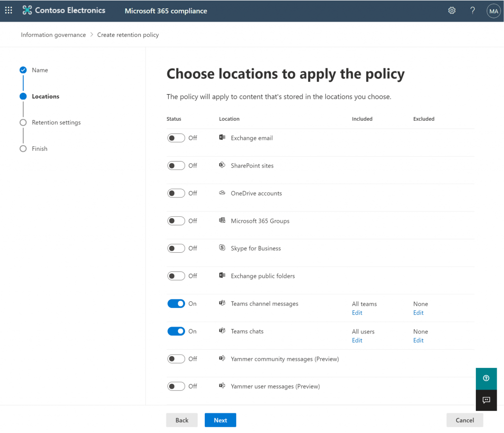Click the OneDrive accounts cloud icon
Image resolution: width=504 pixels, height=433 pixels.
coord(222,193)
